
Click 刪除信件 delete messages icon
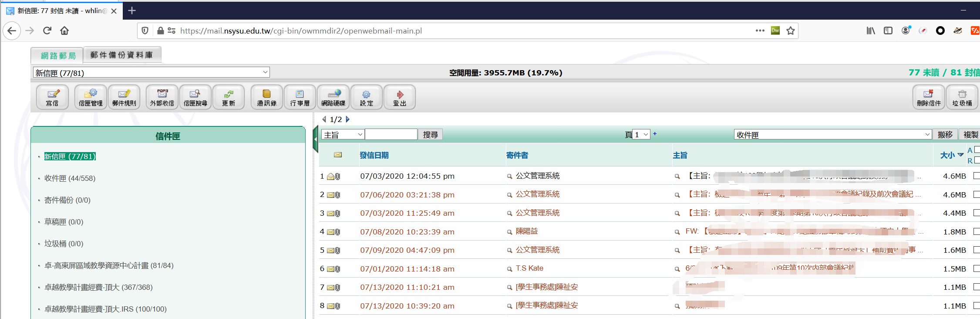click(x=929, y=97)
